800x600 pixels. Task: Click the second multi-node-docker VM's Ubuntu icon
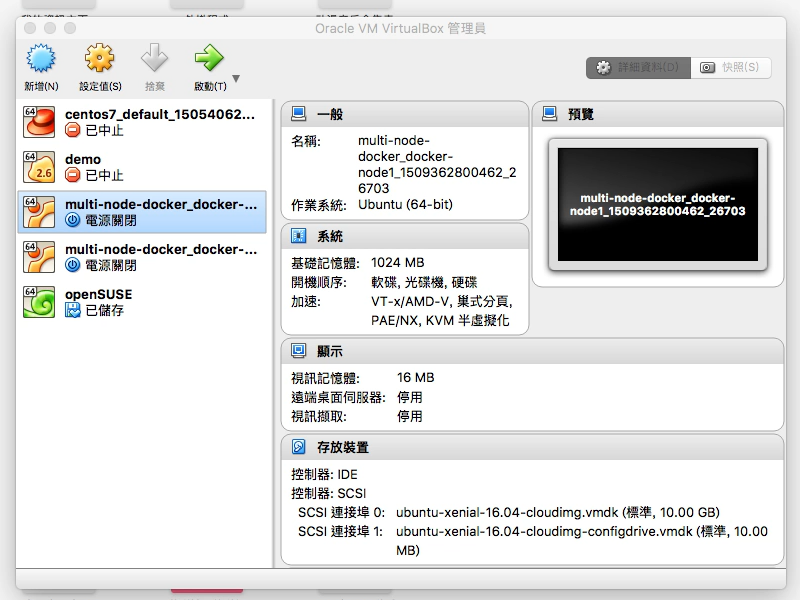tap(39, 257)
